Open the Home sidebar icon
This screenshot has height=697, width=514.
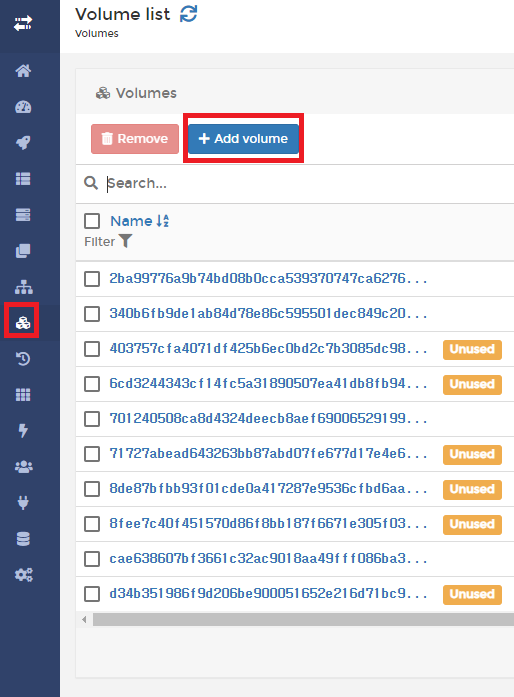[23, 71]
